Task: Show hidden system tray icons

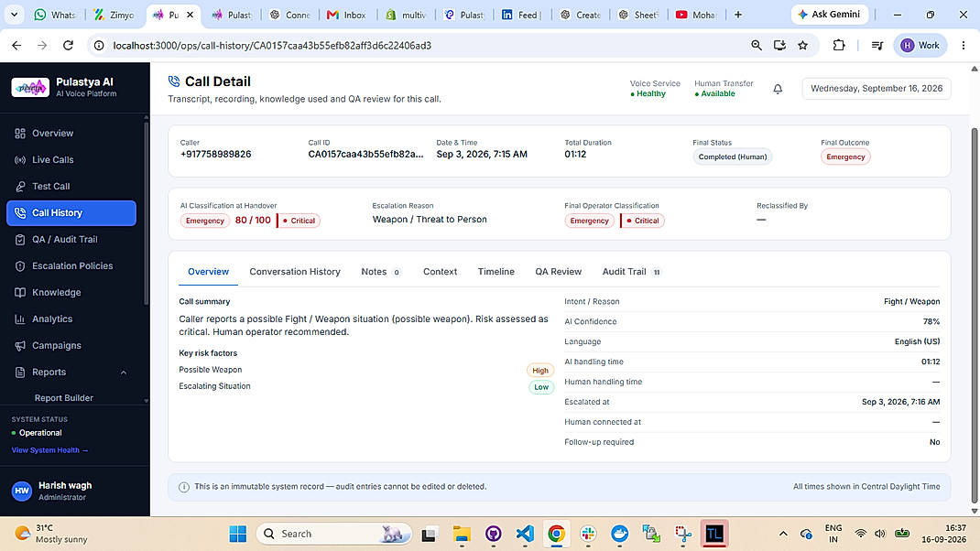Action: [782, 535]
